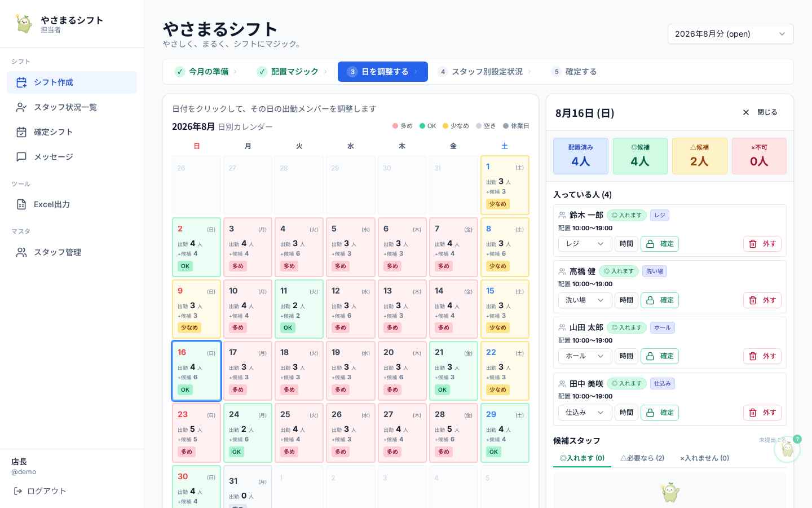Click checkmark icon on 今月の準備 step
The width and height of the screenshot is (812, 508).
180,72
